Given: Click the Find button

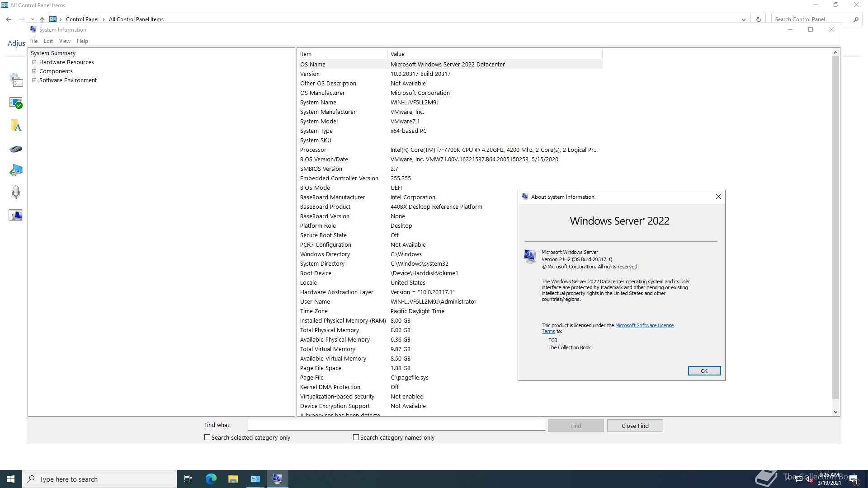Looking at the screenshot, I should pos(576,426).
